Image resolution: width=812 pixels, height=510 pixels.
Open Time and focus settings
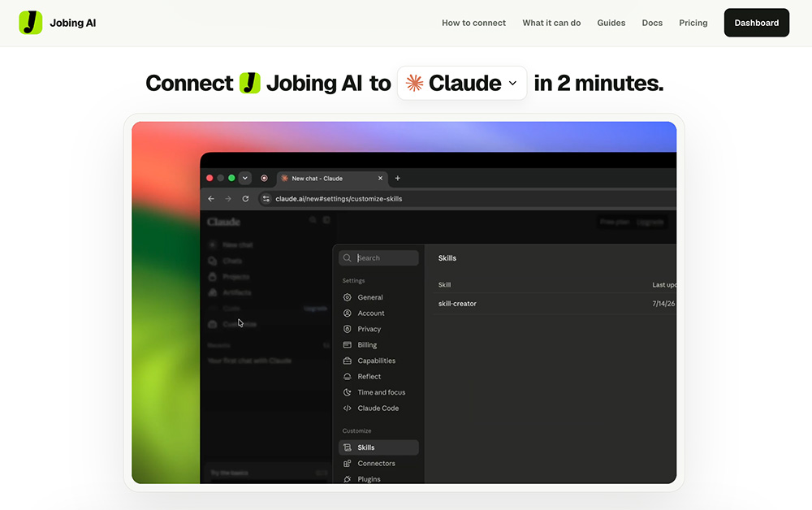(378, 392)
